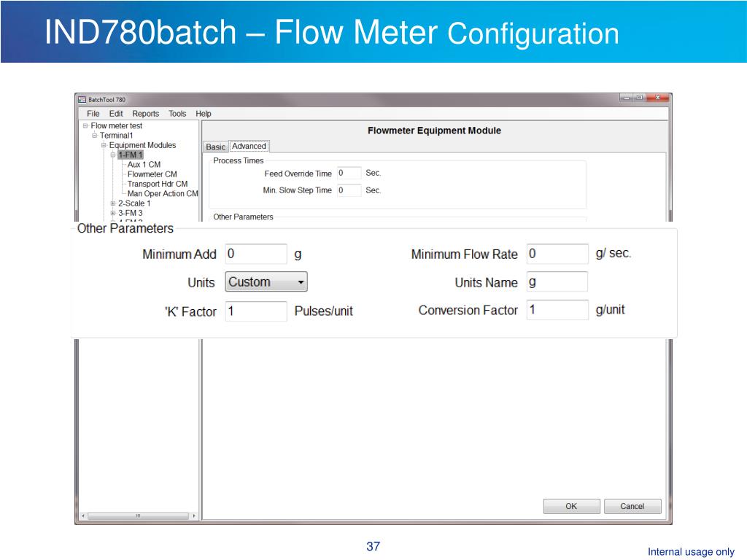This screenshot has width=747, height=560.
Task: Click the Feed Override Time field
Action: point(349,173)
